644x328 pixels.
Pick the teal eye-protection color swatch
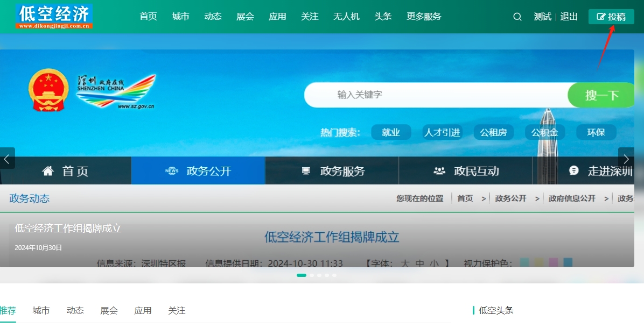pos(524,262)
